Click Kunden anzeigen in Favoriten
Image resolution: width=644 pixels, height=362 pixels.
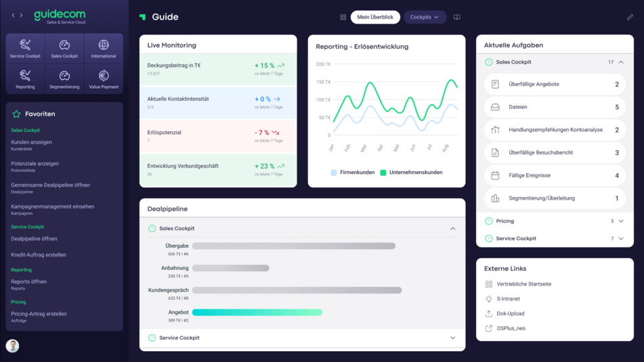coord(32,142)
